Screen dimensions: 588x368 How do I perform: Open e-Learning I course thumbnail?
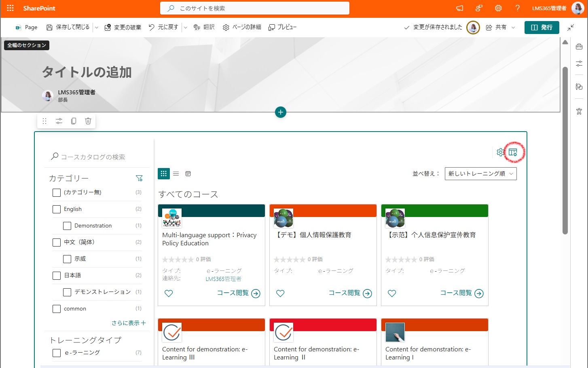tap(395, 332)
